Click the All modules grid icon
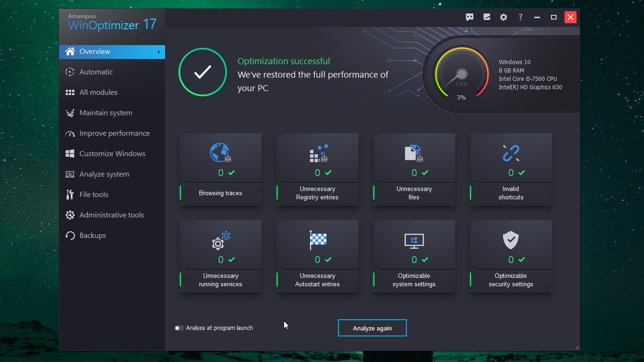 pos(70,92)
